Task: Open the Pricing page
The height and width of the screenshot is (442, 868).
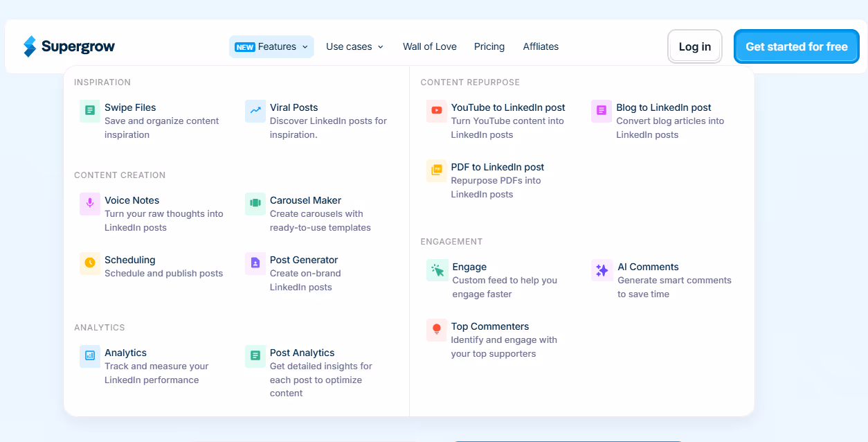Action: coord(489,46)
